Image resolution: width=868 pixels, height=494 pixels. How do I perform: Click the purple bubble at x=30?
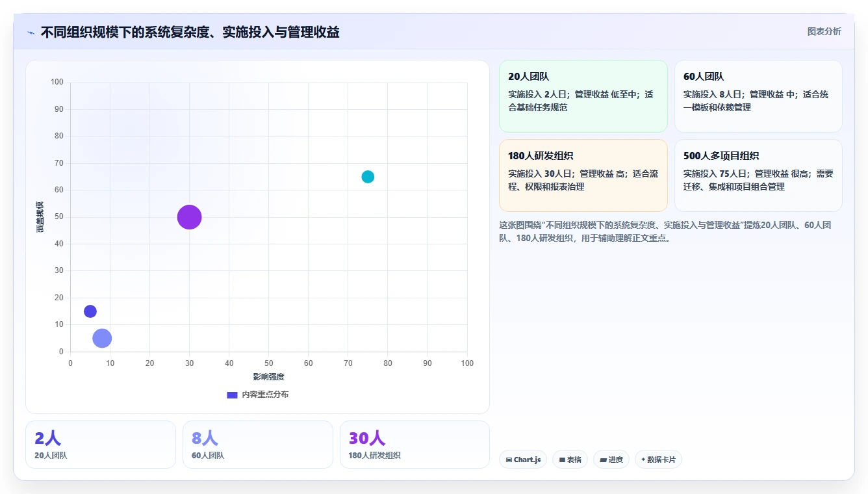[189, 217]
